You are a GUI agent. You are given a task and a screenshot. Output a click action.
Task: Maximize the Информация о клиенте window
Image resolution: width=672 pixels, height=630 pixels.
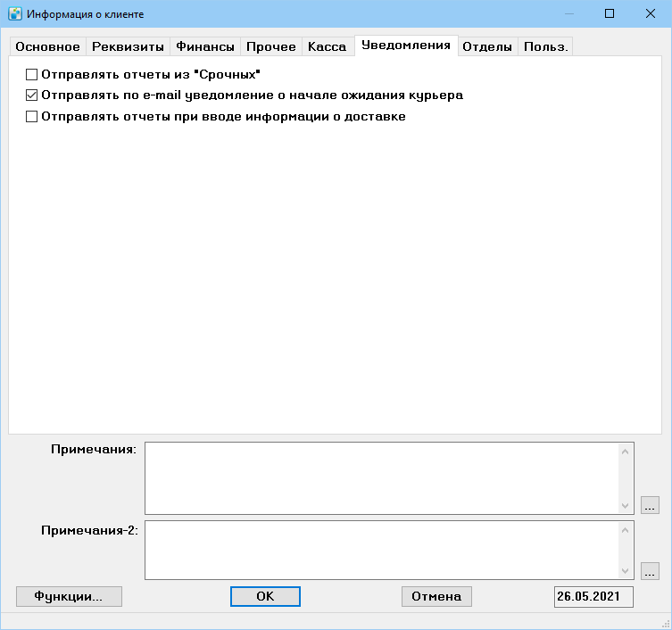click(610, 13)
